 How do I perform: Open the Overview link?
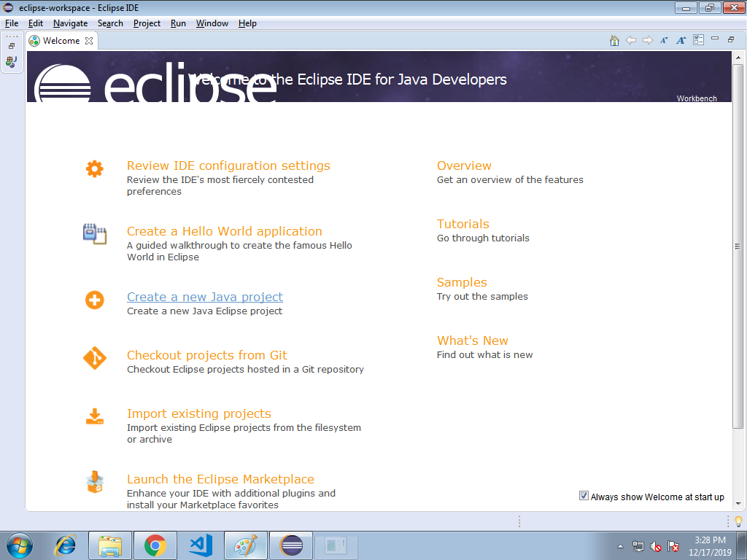click(x=464, y=166)
